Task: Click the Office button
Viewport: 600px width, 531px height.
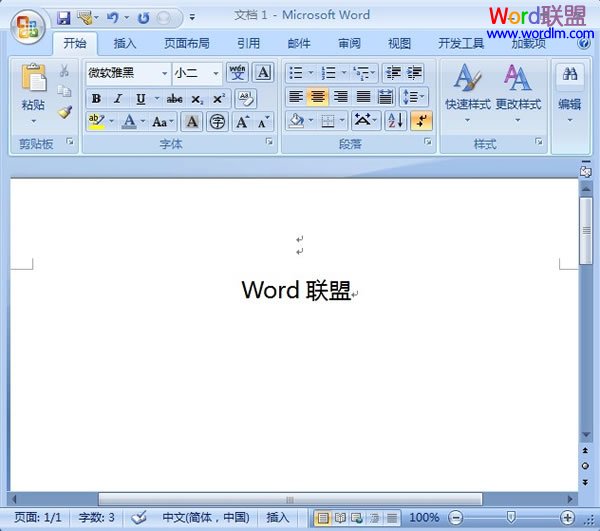Action: [x=28, y=27]
